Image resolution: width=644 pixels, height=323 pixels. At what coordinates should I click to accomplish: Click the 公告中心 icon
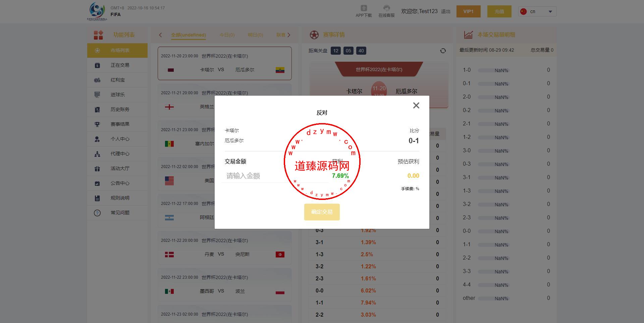97,183
